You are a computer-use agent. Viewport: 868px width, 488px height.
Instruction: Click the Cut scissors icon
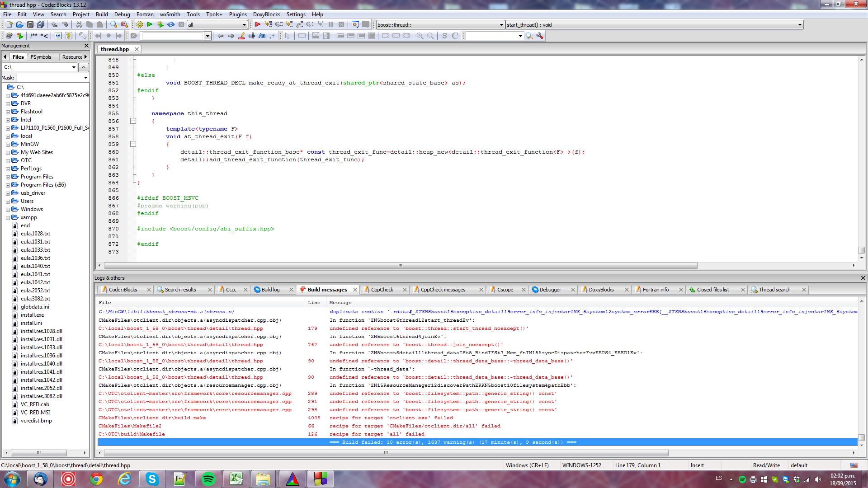(79, 24)
